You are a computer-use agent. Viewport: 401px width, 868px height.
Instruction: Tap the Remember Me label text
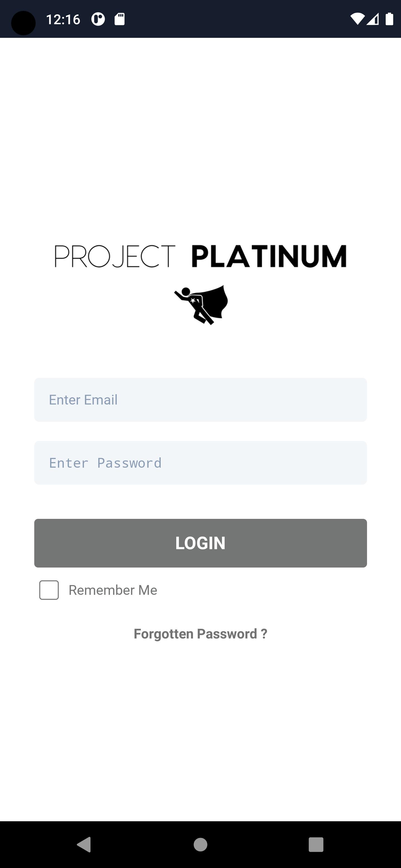[x=113, y=590]
